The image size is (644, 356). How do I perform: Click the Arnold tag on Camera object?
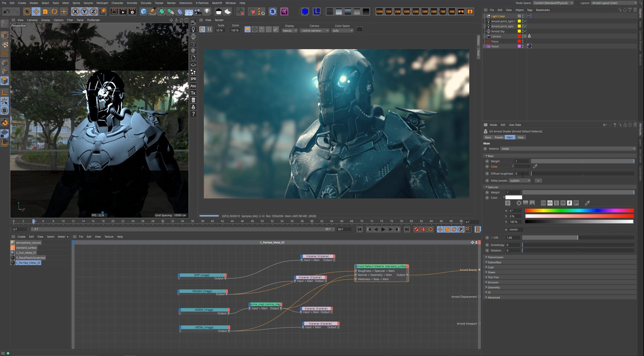click(x=529, y=36)
